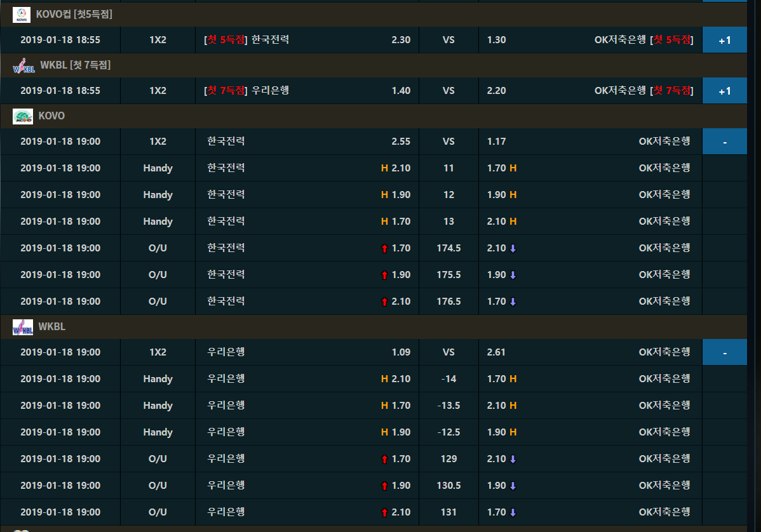The image size is (761, 532).
Task: Pick OK저축은행 1.70 H on handicap -14
Action: (x=590, y=379)
